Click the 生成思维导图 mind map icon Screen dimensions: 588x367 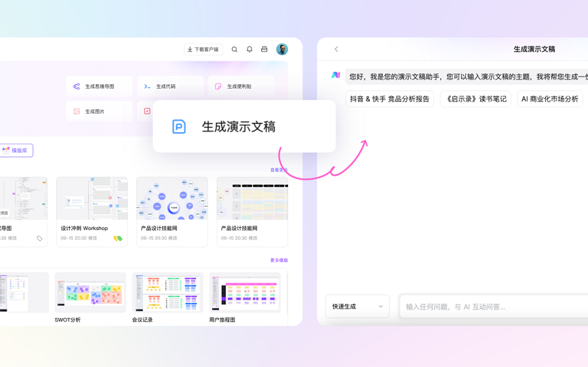(76, 86)
